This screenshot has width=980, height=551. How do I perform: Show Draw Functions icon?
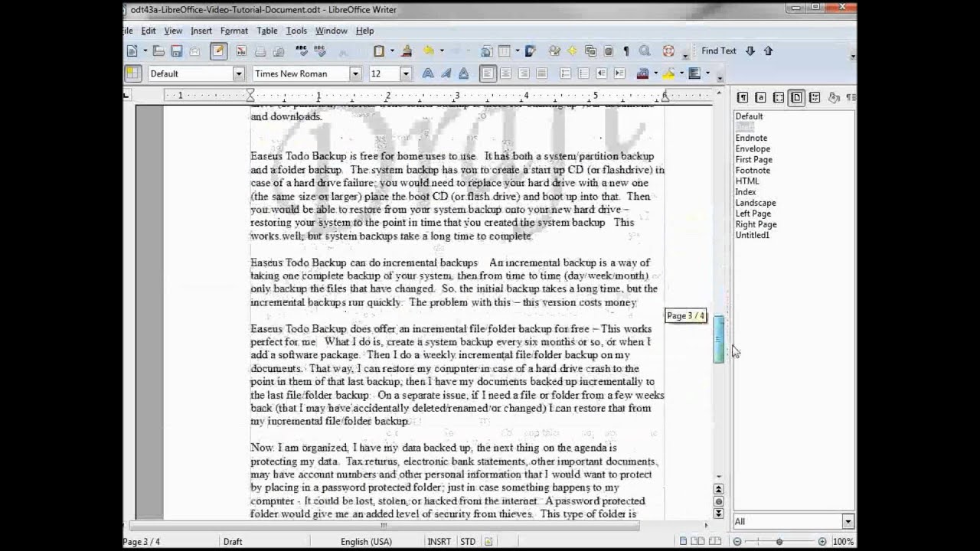[531, 51]
